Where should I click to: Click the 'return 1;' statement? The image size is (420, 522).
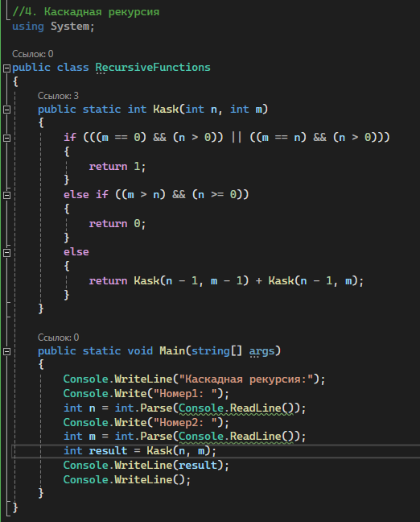point(117,167)
